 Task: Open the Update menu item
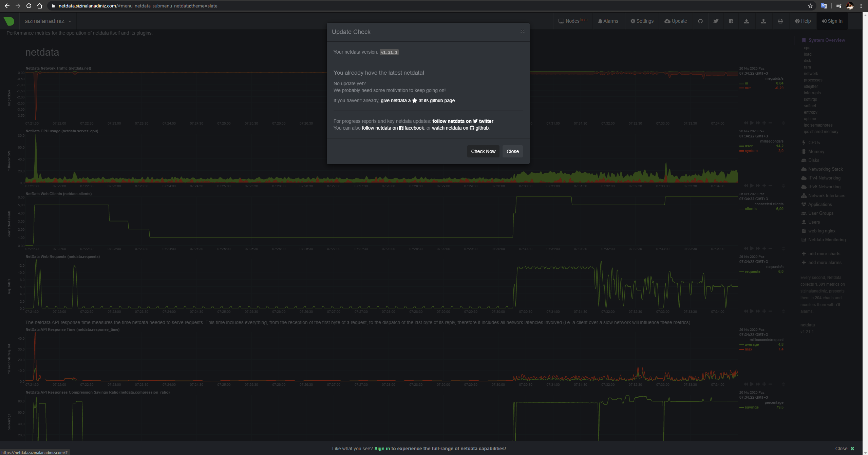point(676,21)
